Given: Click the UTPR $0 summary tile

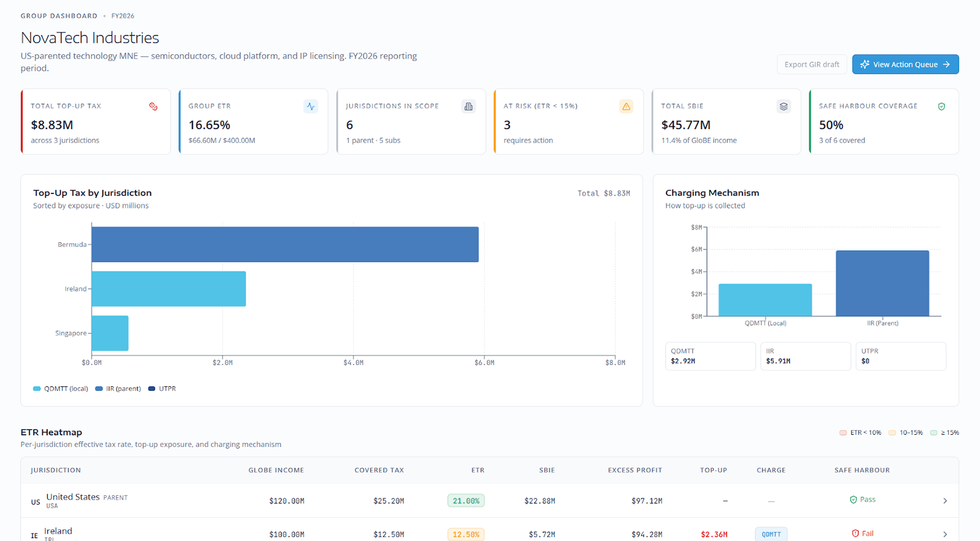Looking at the screenshot, I should tap(901, 356).
